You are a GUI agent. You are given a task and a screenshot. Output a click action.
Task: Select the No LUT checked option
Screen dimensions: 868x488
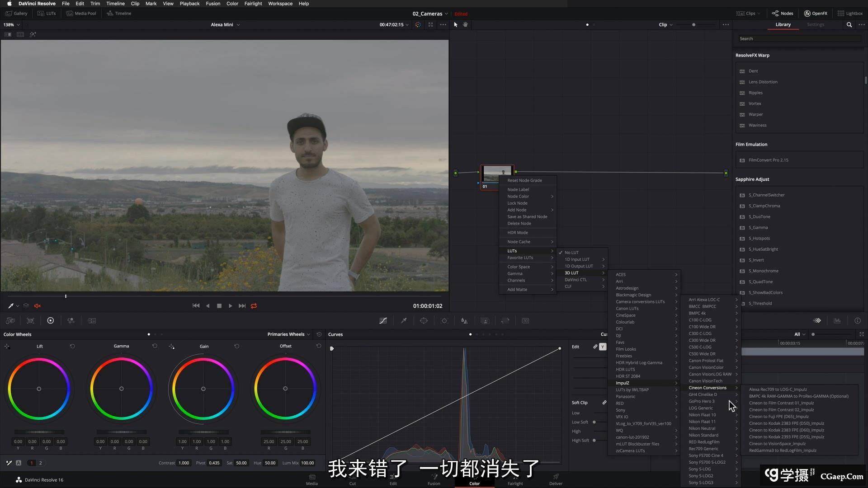click(x=571, y=253)
